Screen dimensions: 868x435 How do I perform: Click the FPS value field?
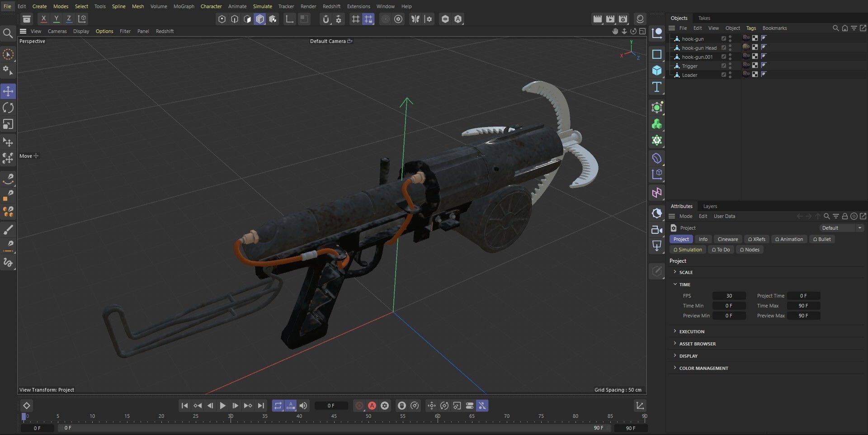729,296
